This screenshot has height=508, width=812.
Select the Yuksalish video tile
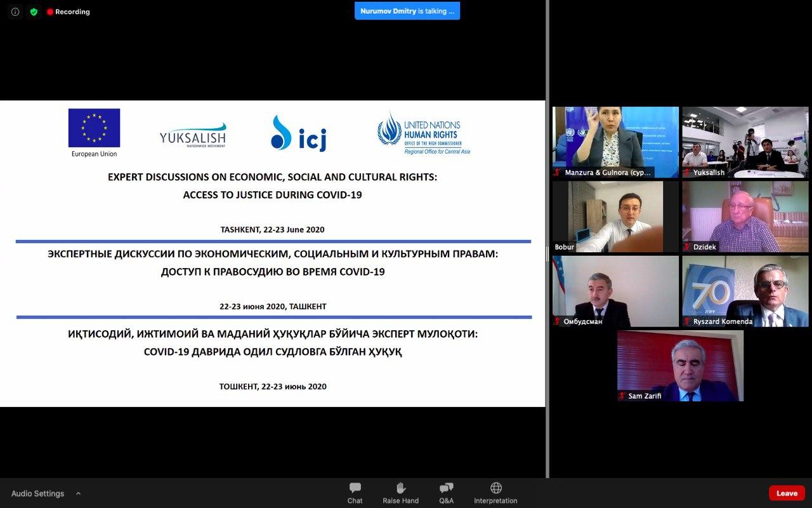click(745, 141)
